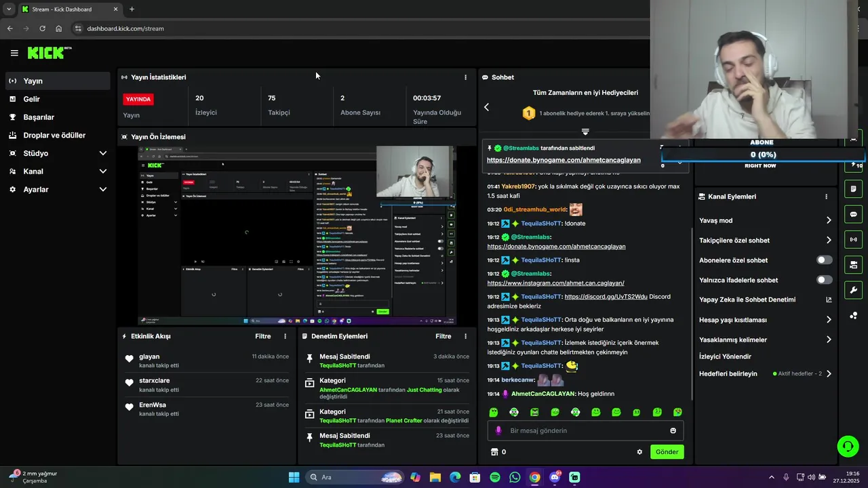Open Yasaklanmış kelimeler chevron
Viewport: 868px width, 488px height.
coord(829,340)
